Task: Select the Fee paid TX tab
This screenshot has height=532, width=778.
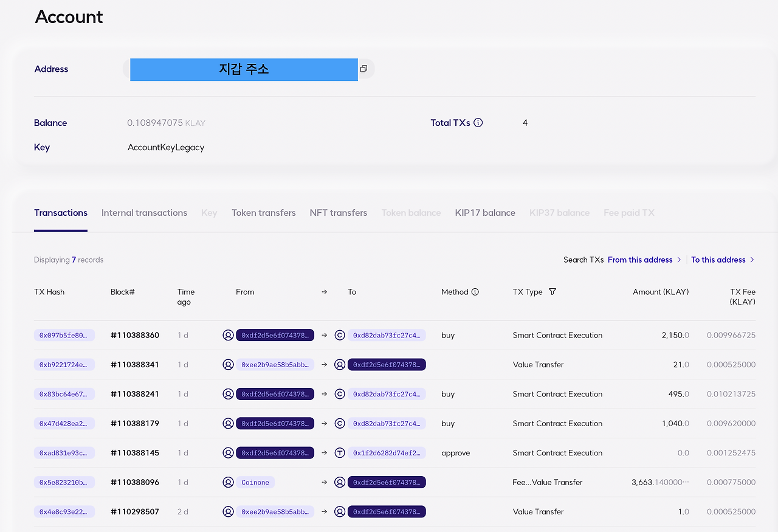Action: tap(629, 213)
